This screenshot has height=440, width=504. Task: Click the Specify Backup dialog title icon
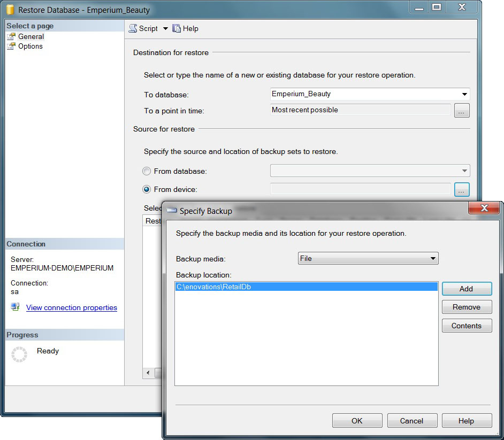[172, 211]
